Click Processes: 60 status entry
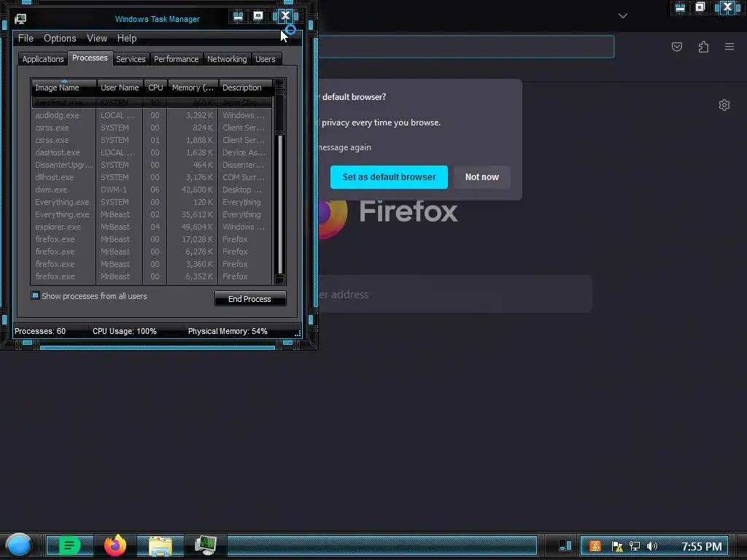747x560 pixels. coord(40,331)
